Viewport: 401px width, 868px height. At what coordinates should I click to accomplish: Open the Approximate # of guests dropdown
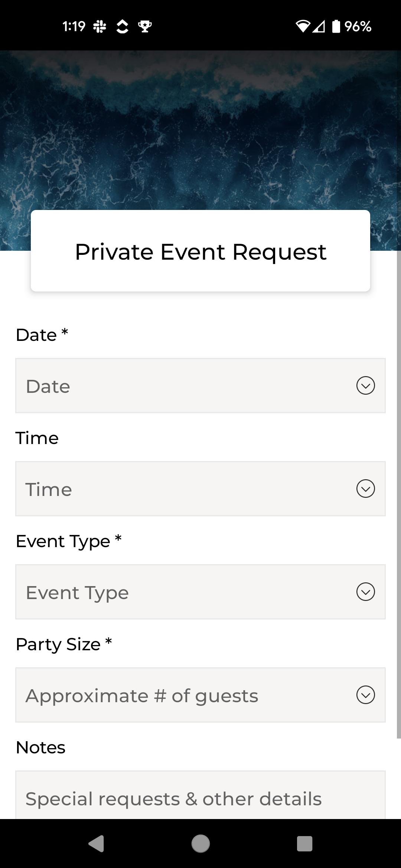click(200, 695)
